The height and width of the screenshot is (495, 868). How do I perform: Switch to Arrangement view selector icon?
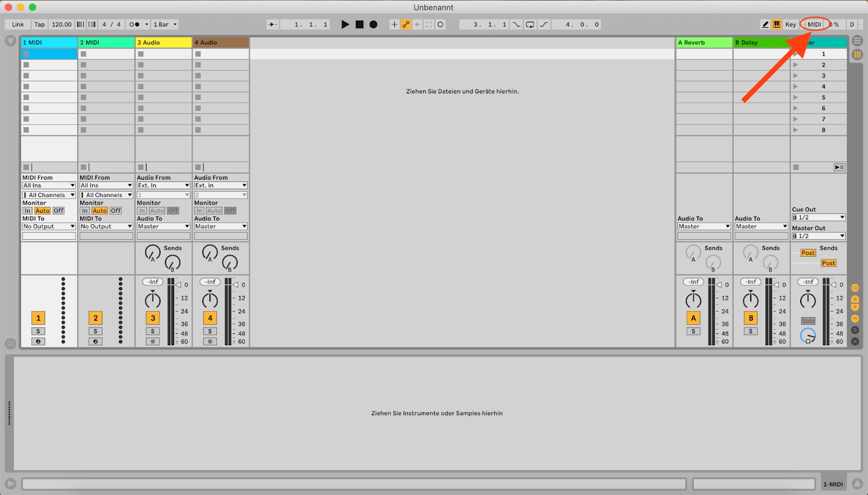(x=857, y=41)
